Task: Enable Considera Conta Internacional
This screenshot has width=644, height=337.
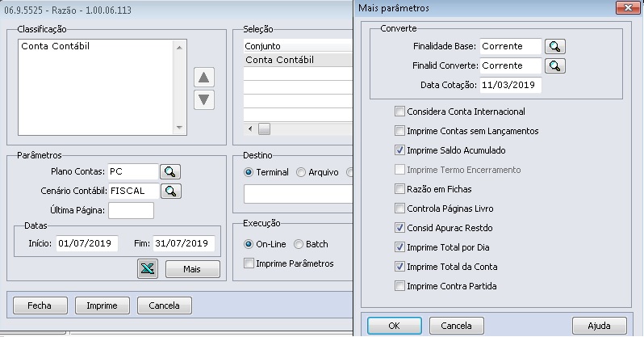Action: 399,112
